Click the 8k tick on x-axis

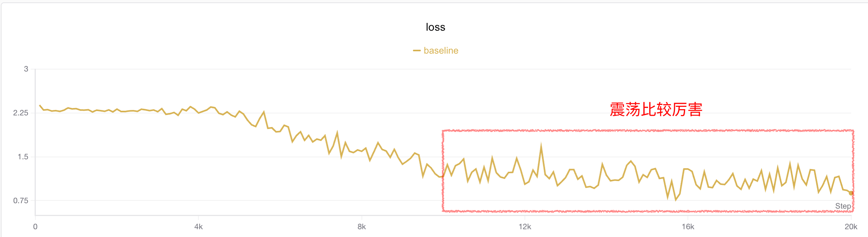[362, 227]
